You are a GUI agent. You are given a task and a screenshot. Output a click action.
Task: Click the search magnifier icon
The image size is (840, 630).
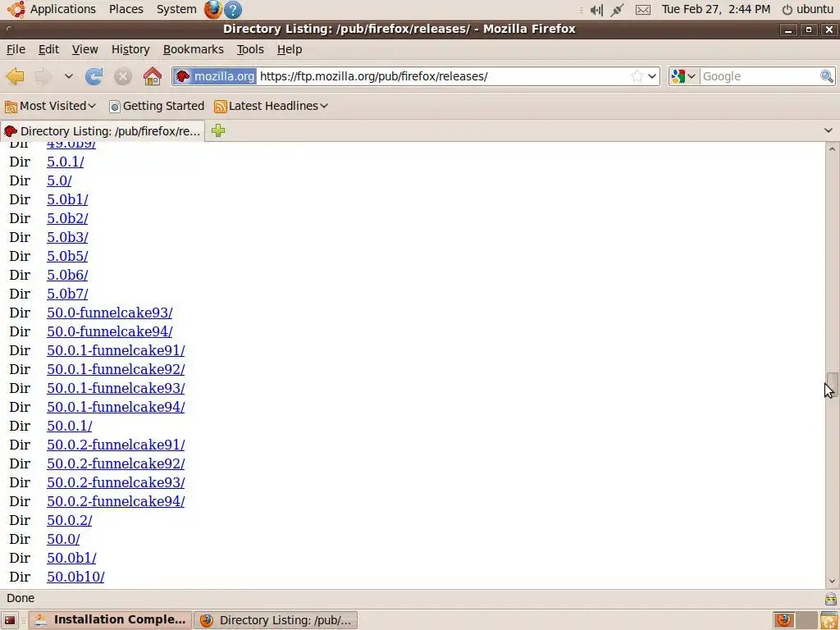tap(827, 76)
